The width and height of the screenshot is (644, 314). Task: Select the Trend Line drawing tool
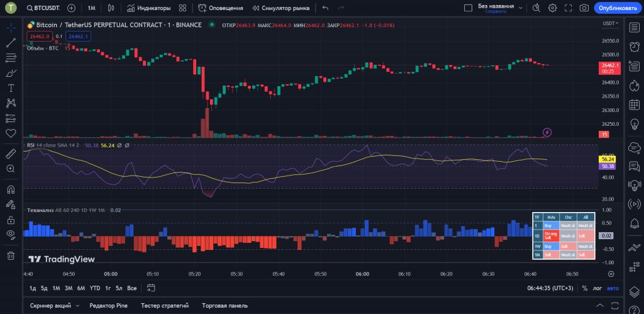coord(11,43)
